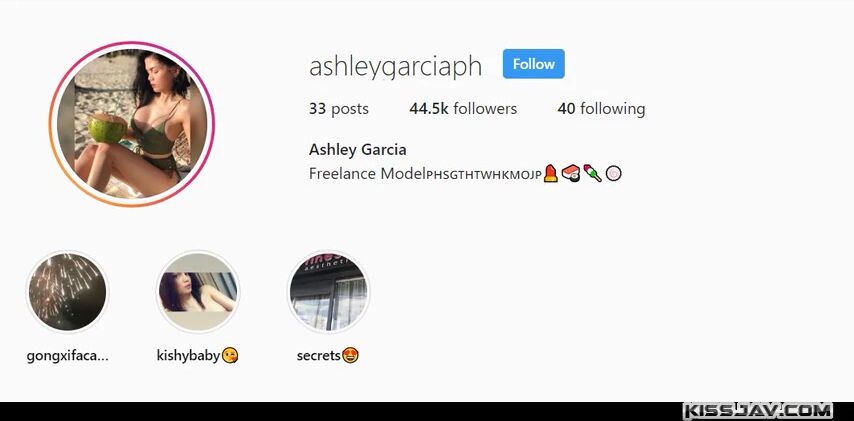Open the kishybaby story highlight
This screenshot has height=421, width=854.
[x=198, y=291]
